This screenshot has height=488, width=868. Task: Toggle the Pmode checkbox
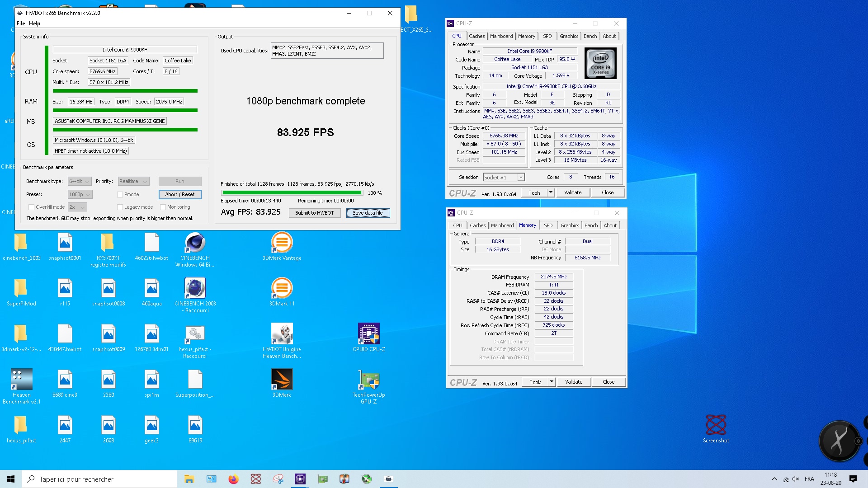(120, 195)
